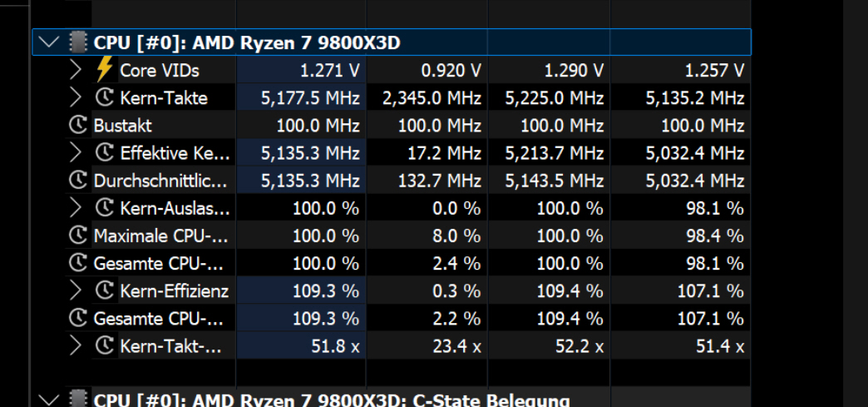Click the average clock minimum 132.7 MHz
The height and width of the screenshot is (407, 868).
coord(440,181)
